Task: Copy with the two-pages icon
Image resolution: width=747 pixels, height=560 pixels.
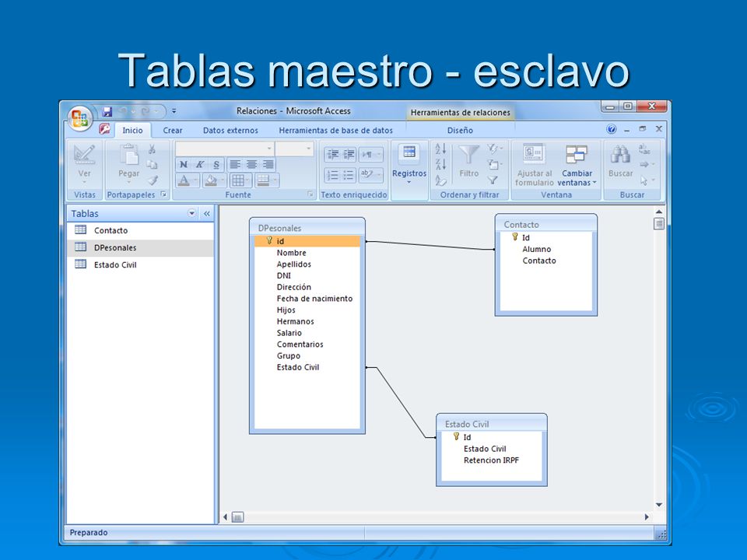Action: pyautogui.click(x=152, y=165)
